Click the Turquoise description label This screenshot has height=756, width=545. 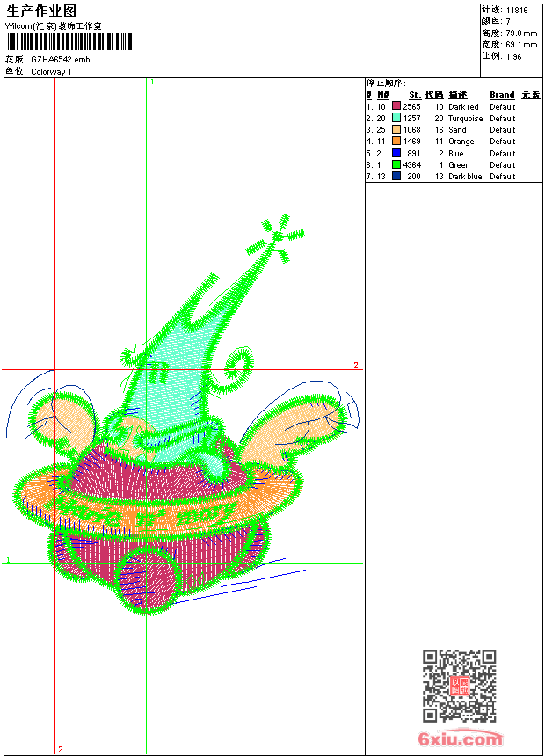pos(465,119)
